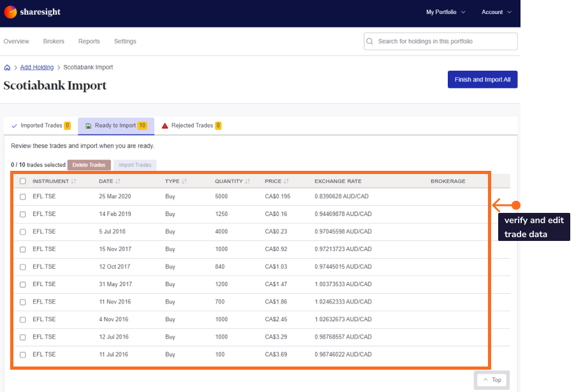
Task: Click the Import Trades button
Action: point(135,165)
